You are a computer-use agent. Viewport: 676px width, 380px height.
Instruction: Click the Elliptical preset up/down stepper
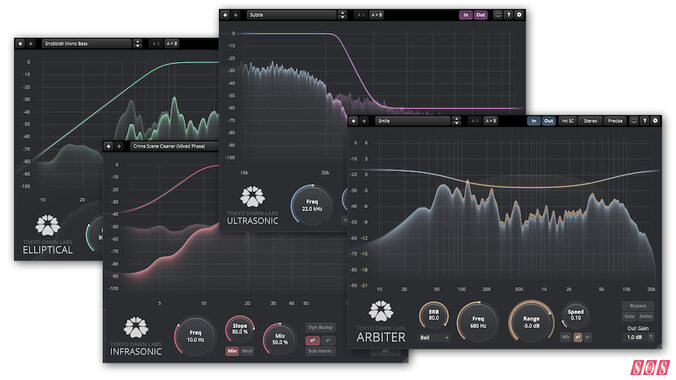[138, 44]
